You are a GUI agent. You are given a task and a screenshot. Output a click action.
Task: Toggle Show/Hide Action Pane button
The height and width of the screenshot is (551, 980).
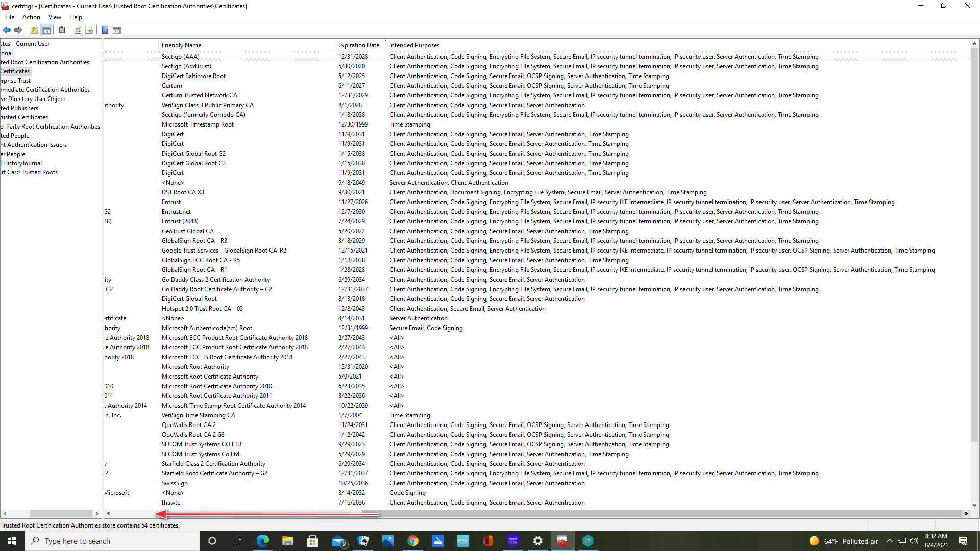pyautogui.click(x=117, y=30)
